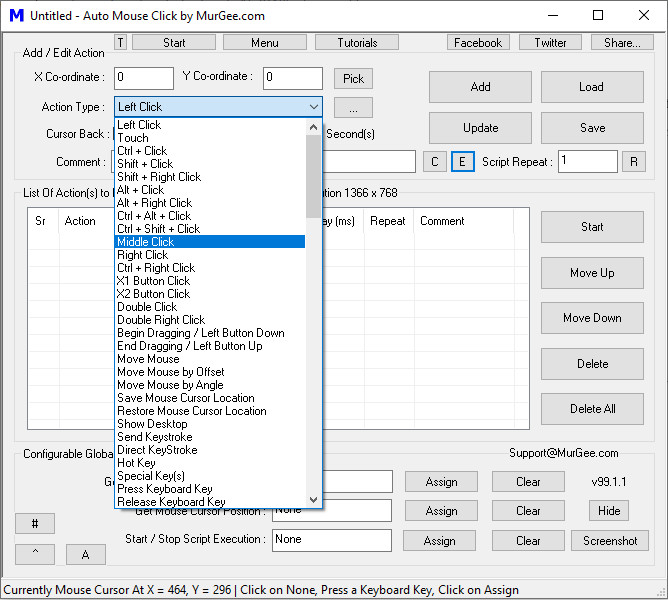Select End Dragging / Left Button Up
Viewport: 668px width, 600px height.
point(210,346)
